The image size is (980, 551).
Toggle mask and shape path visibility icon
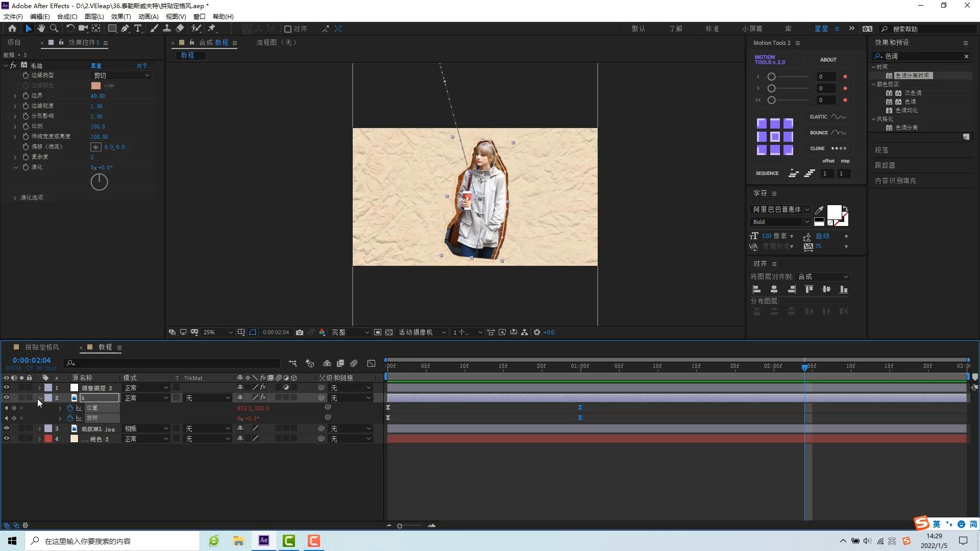coord(253,332)
